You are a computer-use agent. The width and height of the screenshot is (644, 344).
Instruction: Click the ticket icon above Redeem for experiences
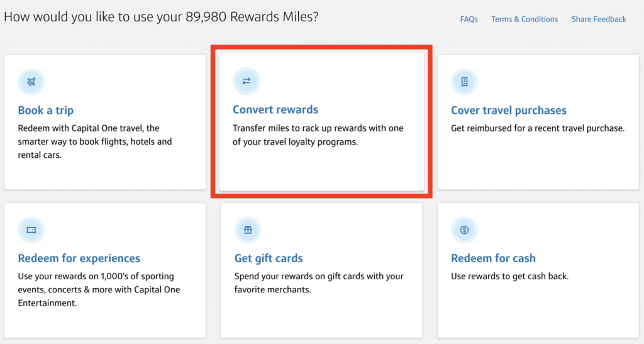coord(31,230)
